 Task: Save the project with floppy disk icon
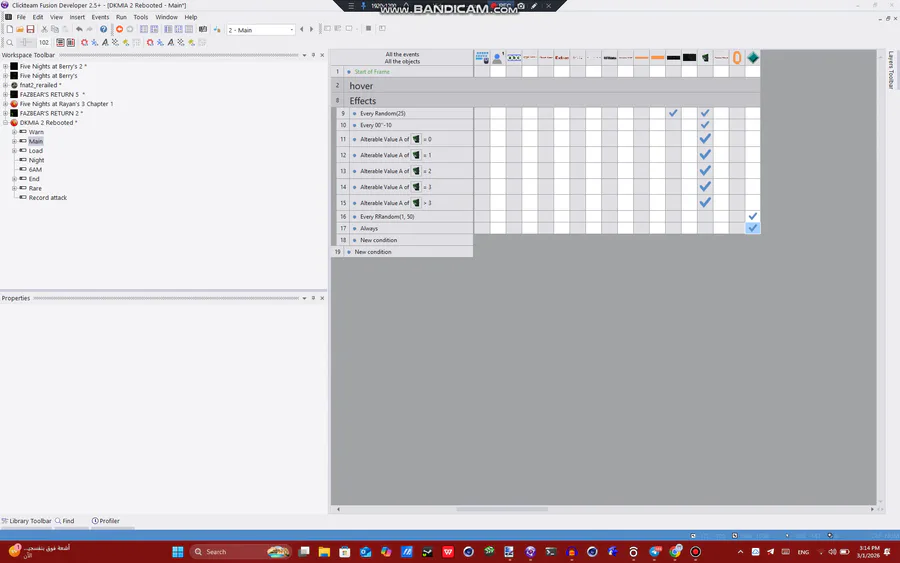point(30,29)
